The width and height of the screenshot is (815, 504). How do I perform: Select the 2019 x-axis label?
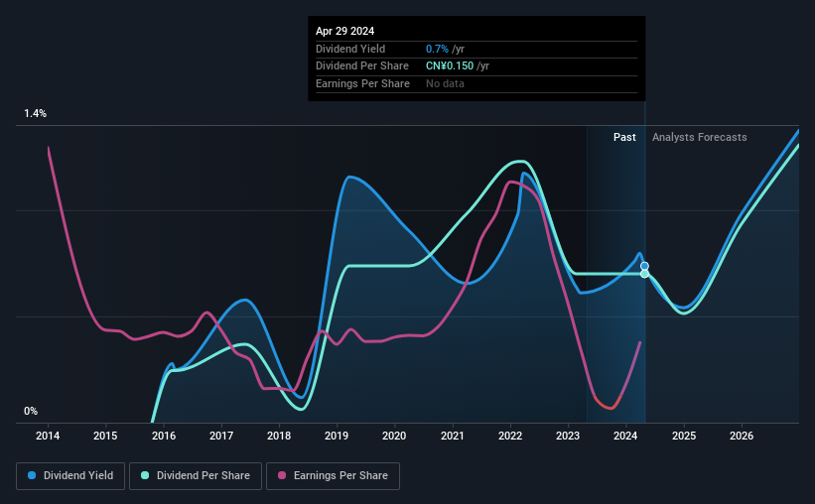(x=337, y=436)
